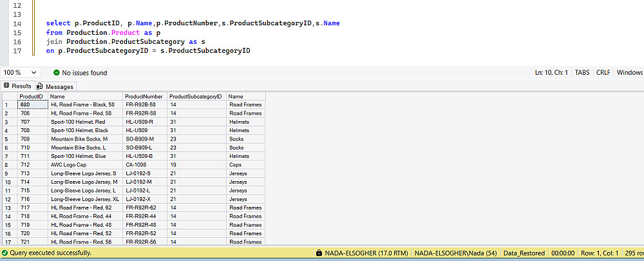644x261 pixels.
Task: Click the green No issues found checkmark icon
Action: tap(57, 73)
